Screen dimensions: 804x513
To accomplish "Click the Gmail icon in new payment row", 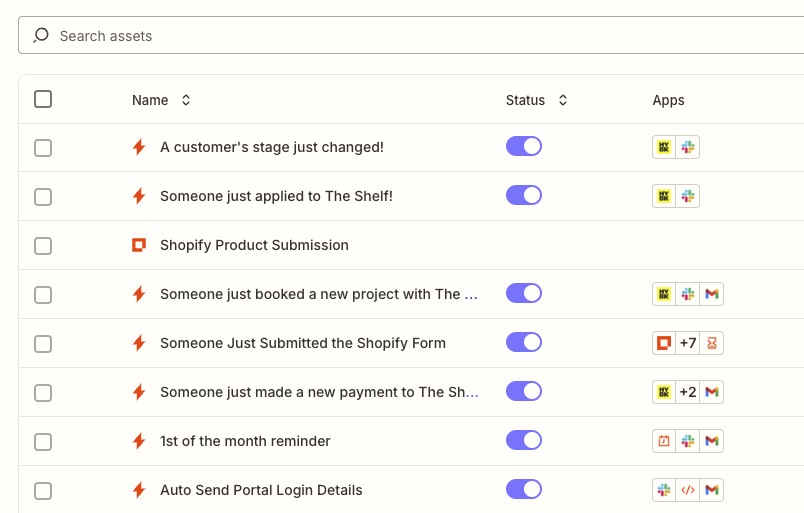I will pyautogui.click(x=712, y=392).
